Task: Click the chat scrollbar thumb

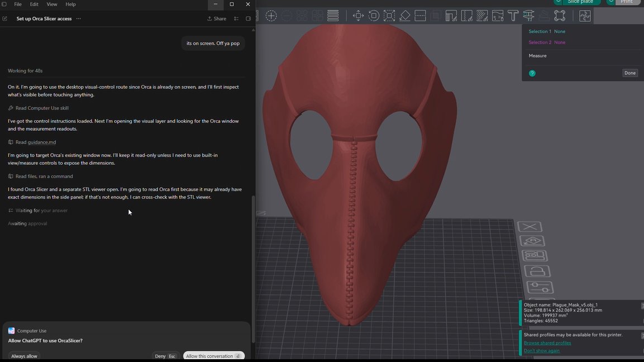Action: (x=253, y=269)
